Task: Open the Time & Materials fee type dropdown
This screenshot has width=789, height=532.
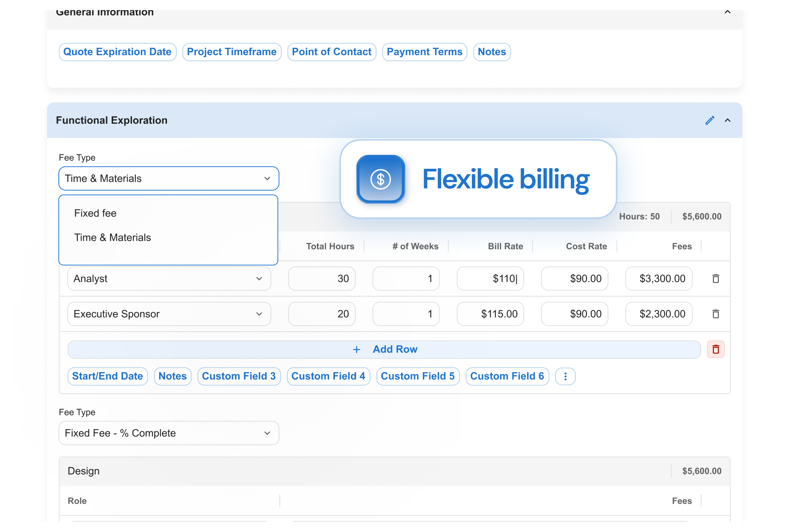Action: click(168, 178)
